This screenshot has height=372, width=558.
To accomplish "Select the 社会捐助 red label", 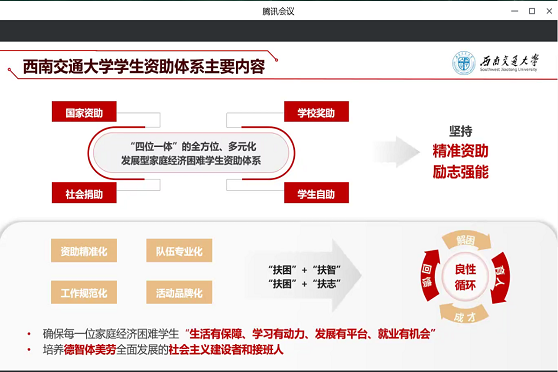I will click(x=84, y=193).
